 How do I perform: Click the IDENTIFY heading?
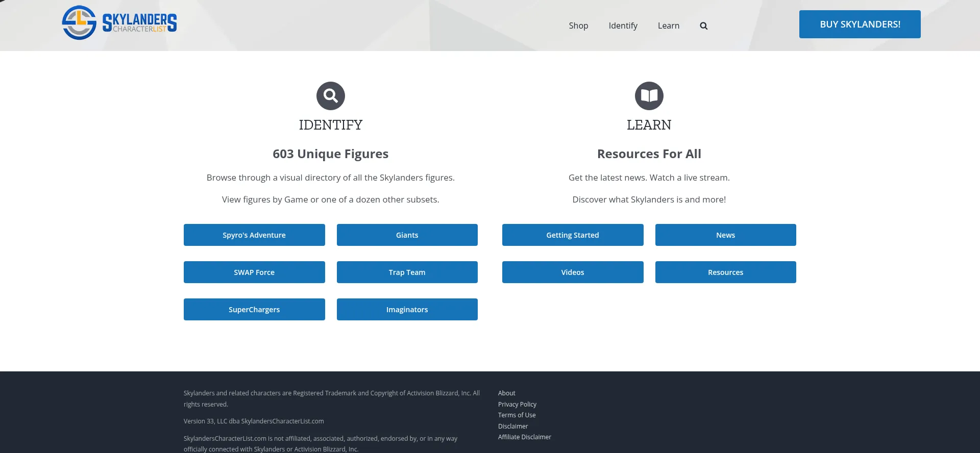pos(331,125)
